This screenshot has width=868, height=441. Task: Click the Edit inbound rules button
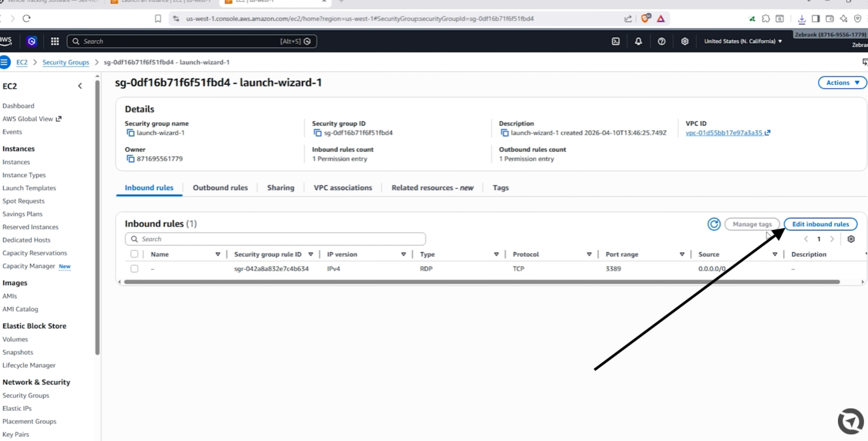pyautogui.click(x=820, y=224)
